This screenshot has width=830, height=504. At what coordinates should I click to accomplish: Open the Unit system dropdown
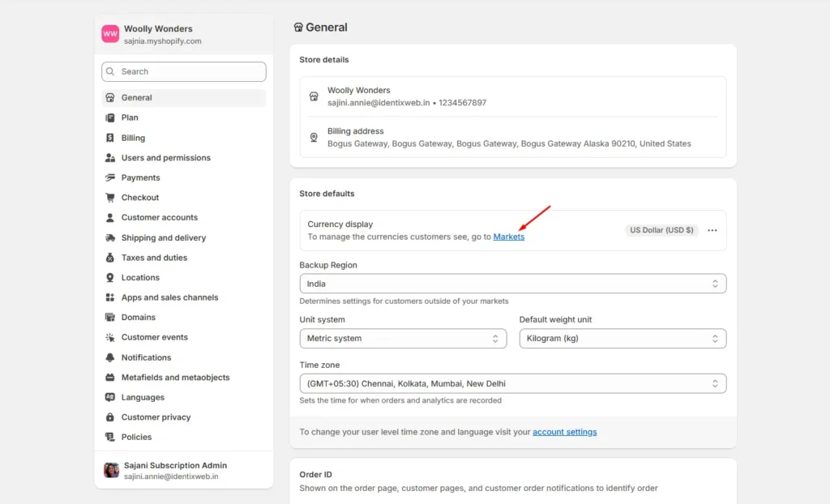pos(403,339)
